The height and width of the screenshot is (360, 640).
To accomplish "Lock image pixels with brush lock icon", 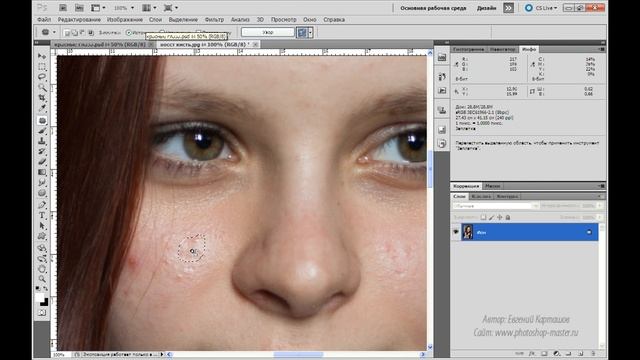I will (491, 217).
